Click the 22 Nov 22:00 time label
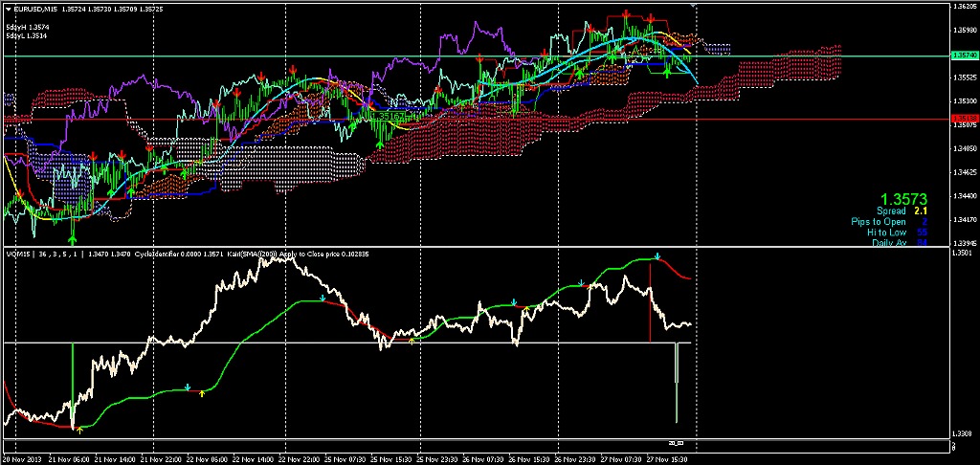The width and height of the screenshot is (980, 465). pyautogui.click(x=297, y=458)
